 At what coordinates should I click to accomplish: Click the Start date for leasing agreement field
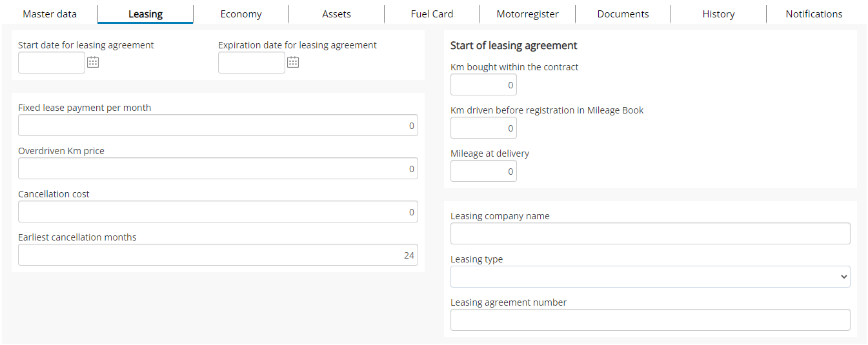tap(52, 63)
